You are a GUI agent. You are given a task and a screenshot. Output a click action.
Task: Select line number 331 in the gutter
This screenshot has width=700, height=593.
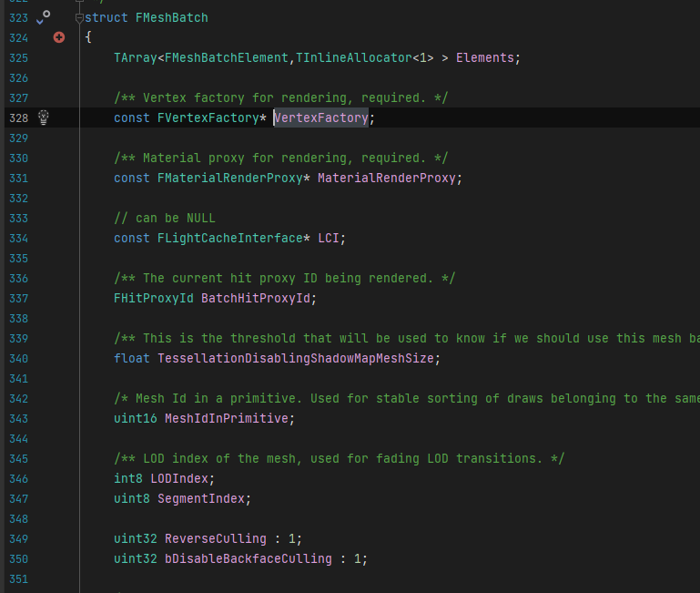[x=19, y=179]
